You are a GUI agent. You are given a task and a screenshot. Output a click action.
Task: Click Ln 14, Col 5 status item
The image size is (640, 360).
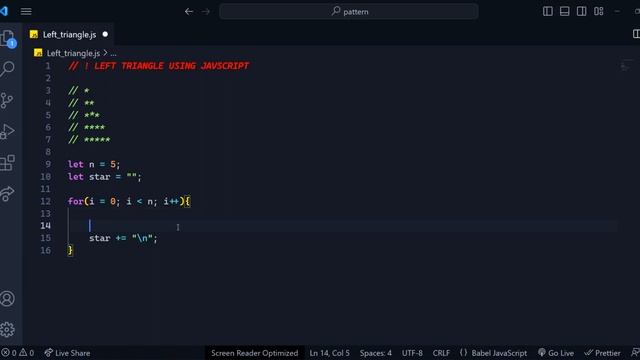tap(329, 353)
